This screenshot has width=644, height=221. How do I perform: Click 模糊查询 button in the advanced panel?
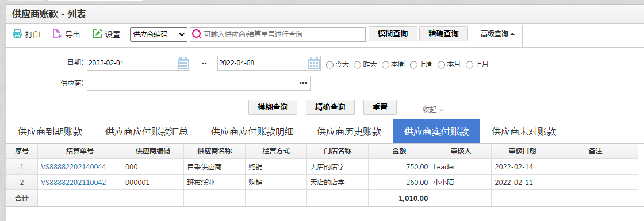[x=273, y=107]
